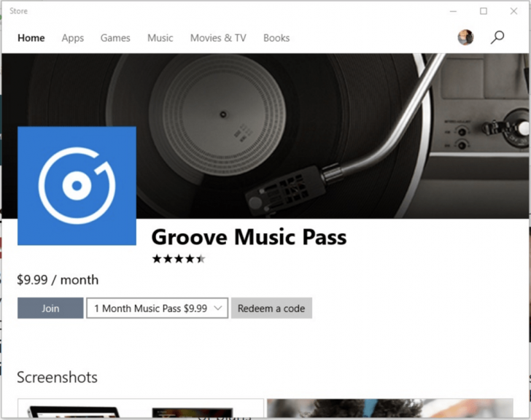Click Redeem a code button
This screenshot has width=531, height=420.
point(271,308)
